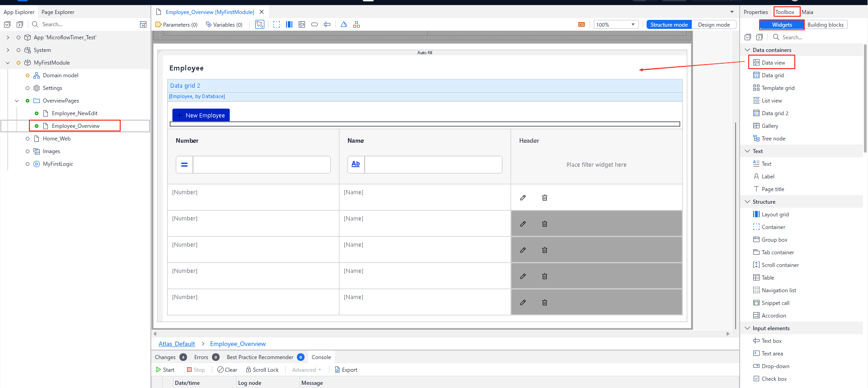868x388 pixels.
Task: Click the colored blocks toolbar icon
Action: tap(357, 24)
